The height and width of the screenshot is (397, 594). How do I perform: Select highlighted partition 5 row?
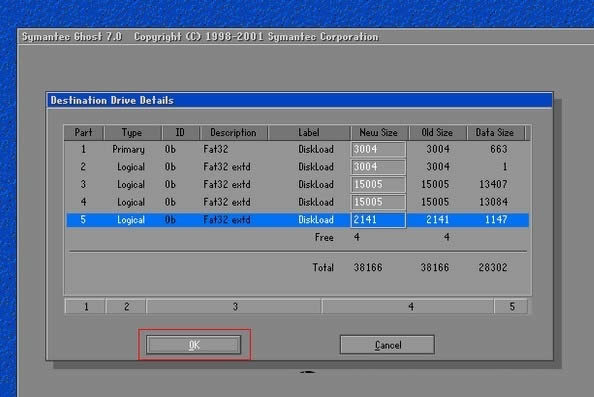[297, 220]
